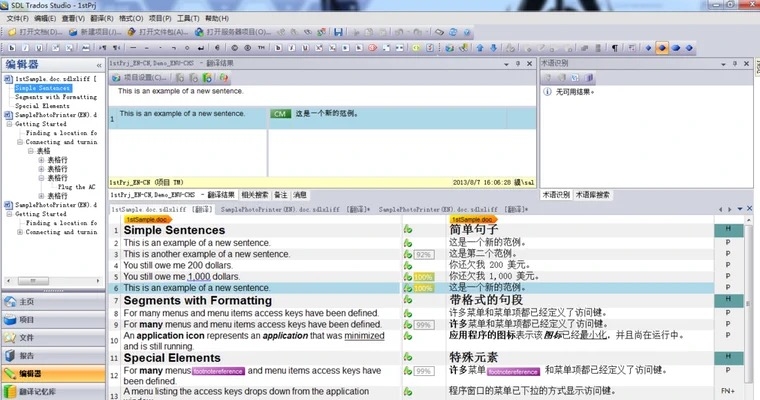The width and height of the screenshot is (760, 400).
Task: Click the blue refresh globe icon in top toolbar
Action: [x=453, y=32]
